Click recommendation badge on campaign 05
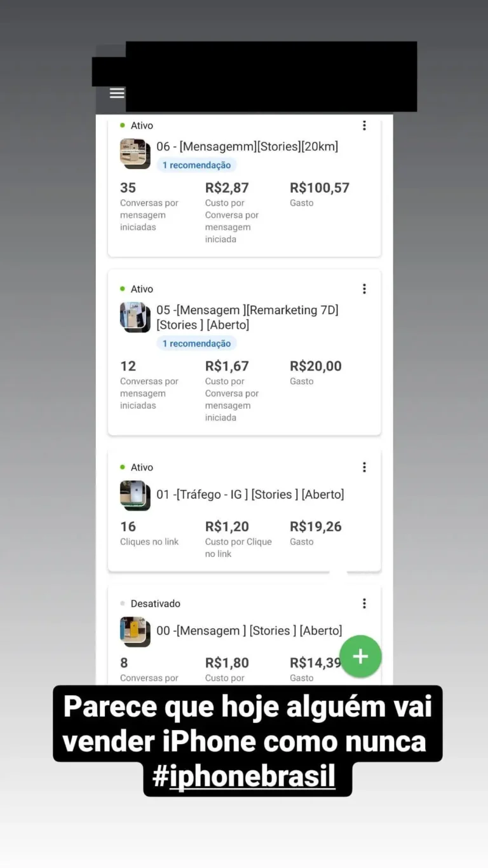This screenshot has height=868, width=488. click(x=196, y=343)
